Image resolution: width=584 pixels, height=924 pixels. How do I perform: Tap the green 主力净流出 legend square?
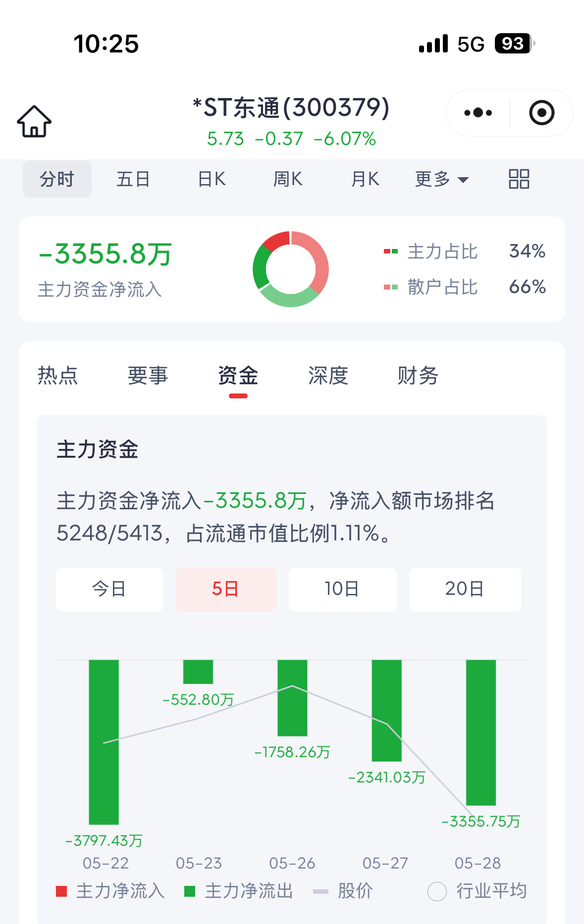(189, 891)
